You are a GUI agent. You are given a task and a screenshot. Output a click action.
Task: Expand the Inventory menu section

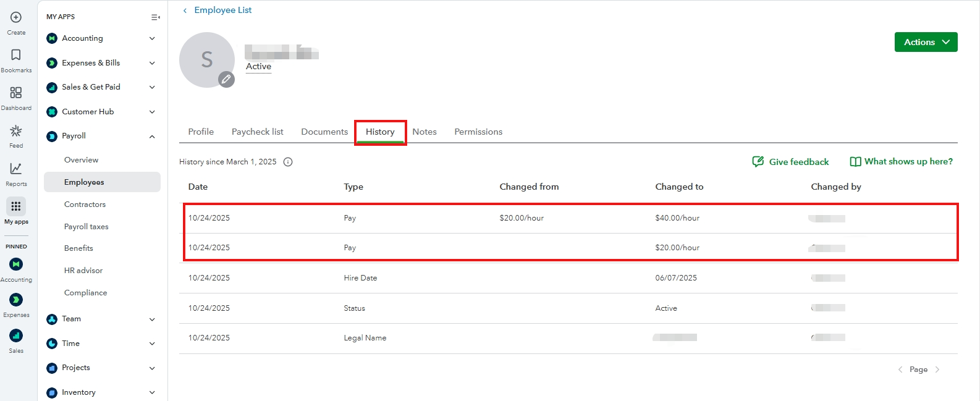[152, 392]
